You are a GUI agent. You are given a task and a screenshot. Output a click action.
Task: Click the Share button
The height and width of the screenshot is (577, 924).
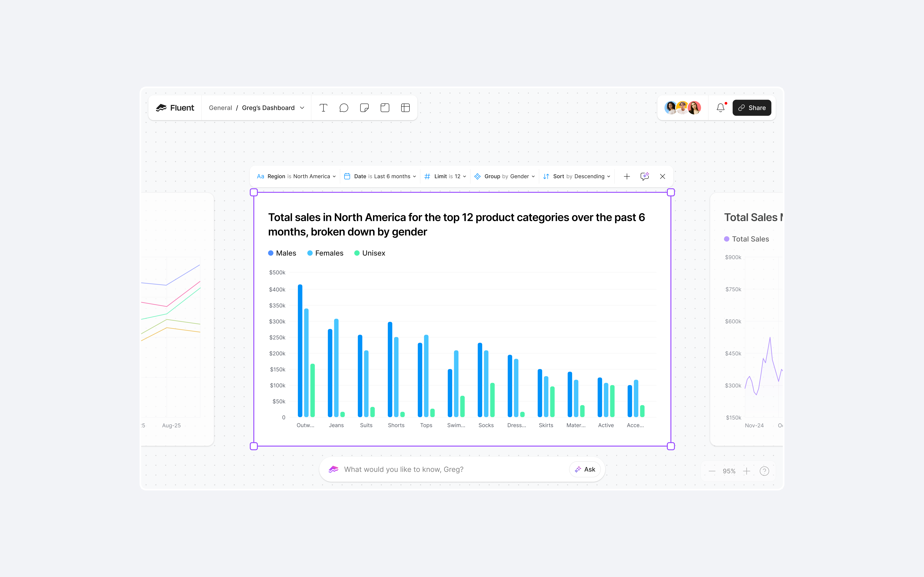(x=751, y=108)
